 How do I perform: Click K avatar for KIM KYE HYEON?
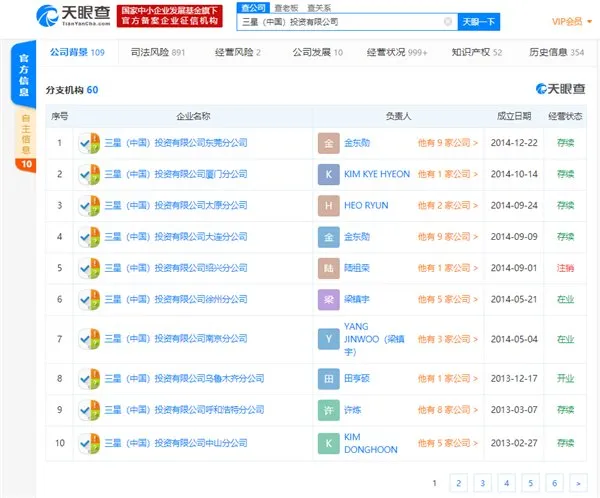[329, 175]
